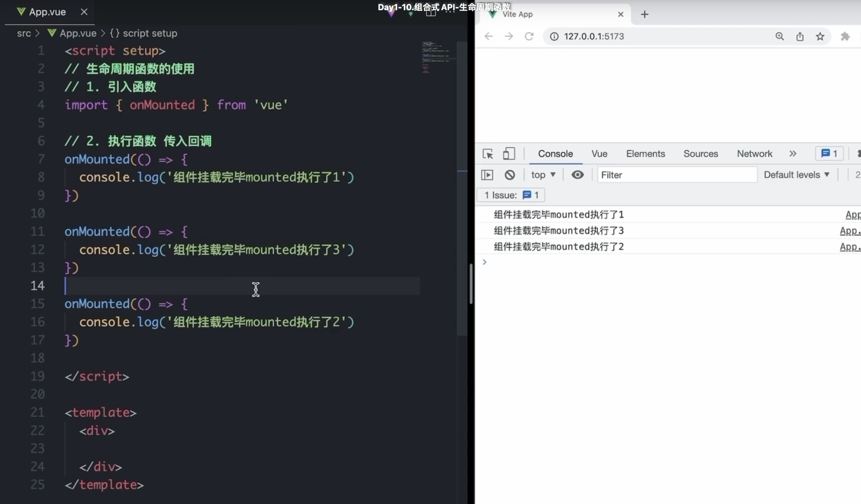The height and width of the screenshot is (504, 861).
Task: Expand more DevTools tabs chevron
Action: tap(793, 154)
